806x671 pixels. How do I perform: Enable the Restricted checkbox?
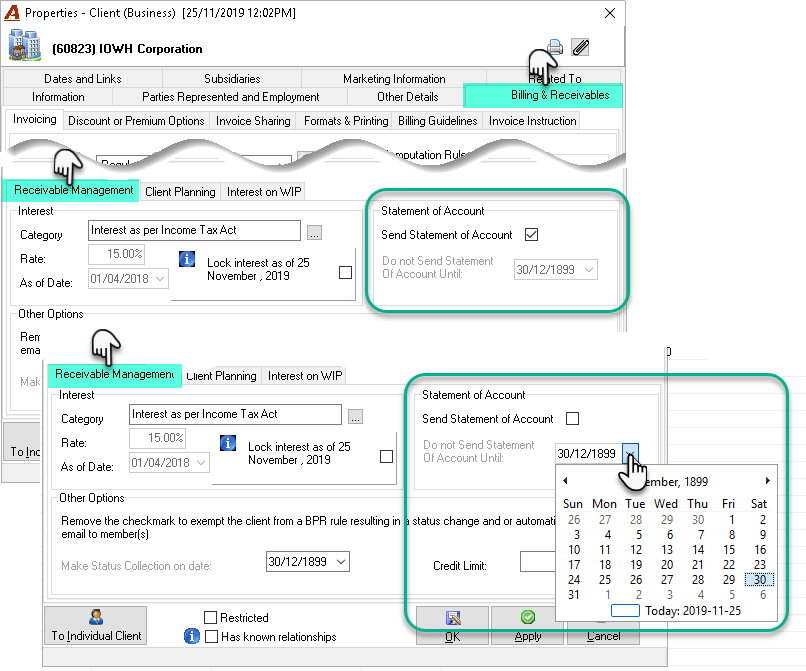[210, 617]
